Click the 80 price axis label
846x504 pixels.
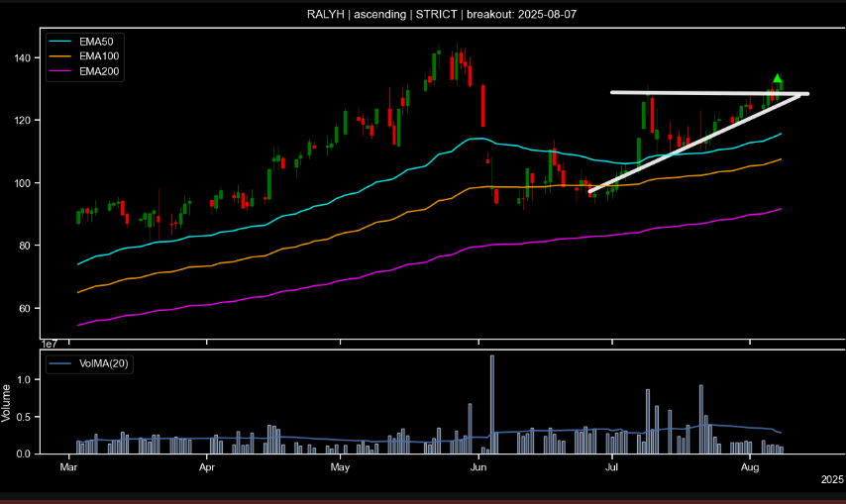tap(26, 246)
